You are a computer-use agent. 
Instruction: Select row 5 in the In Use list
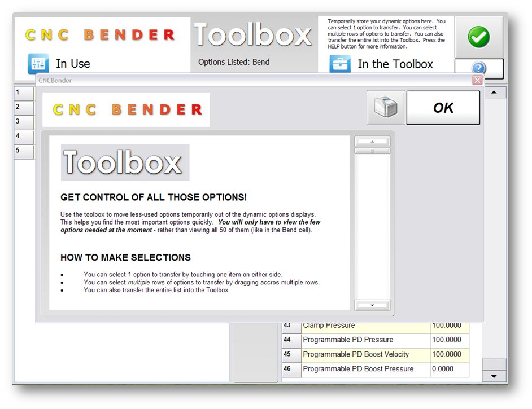coord(23,151)
